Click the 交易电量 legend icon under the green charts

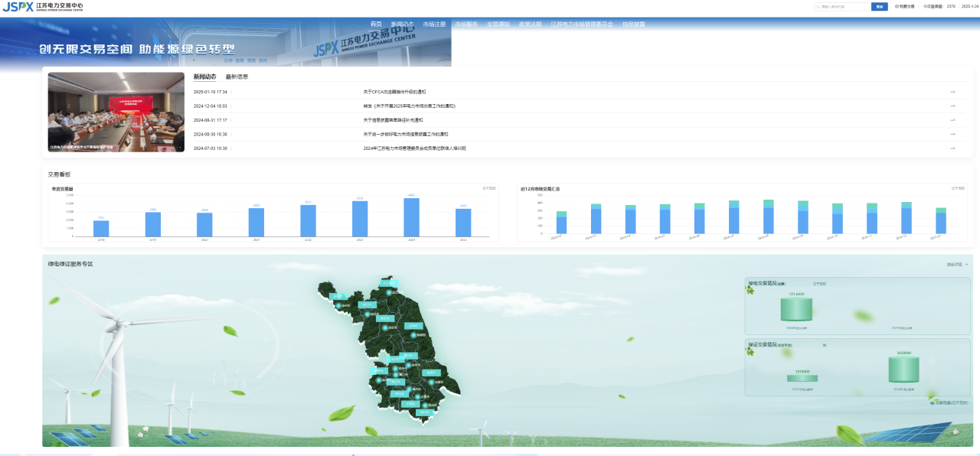pos(932,402)
